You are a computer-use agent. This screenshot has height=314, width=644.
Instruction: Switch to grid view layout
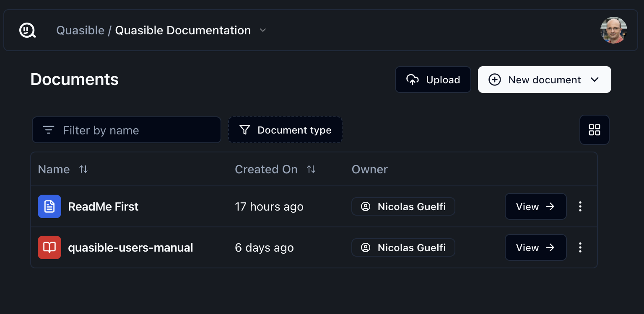tap(594, 130)
